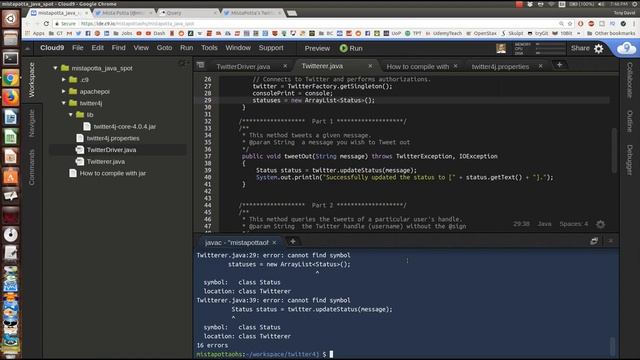Open the Debugger right panel

point(629,160)
